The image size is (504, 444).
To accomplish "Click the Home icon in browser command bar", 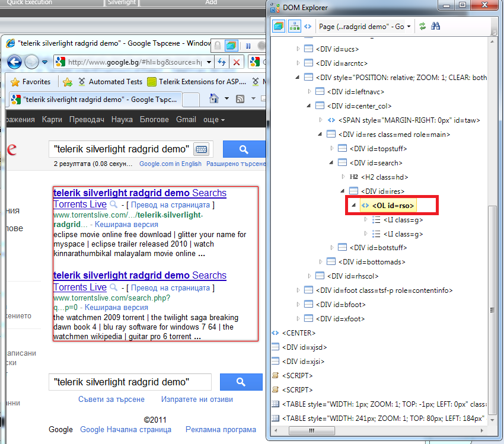I will [213, 98].
